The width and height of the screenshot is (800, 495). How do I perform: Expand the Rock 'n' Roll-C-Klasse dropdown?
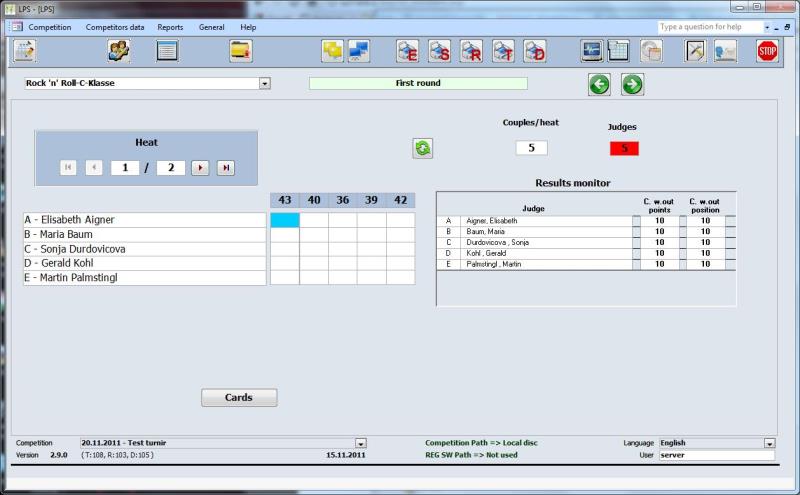click(x=265, y=84)
